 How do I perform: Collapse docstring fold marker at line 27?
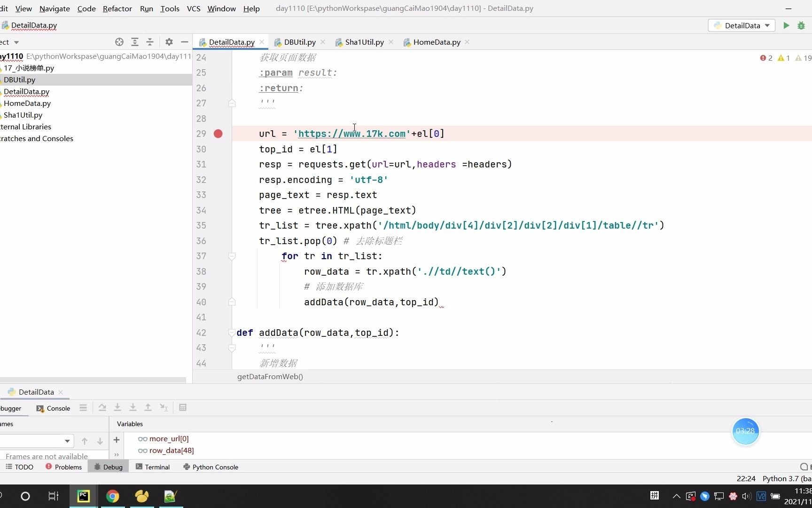[232, 103]
